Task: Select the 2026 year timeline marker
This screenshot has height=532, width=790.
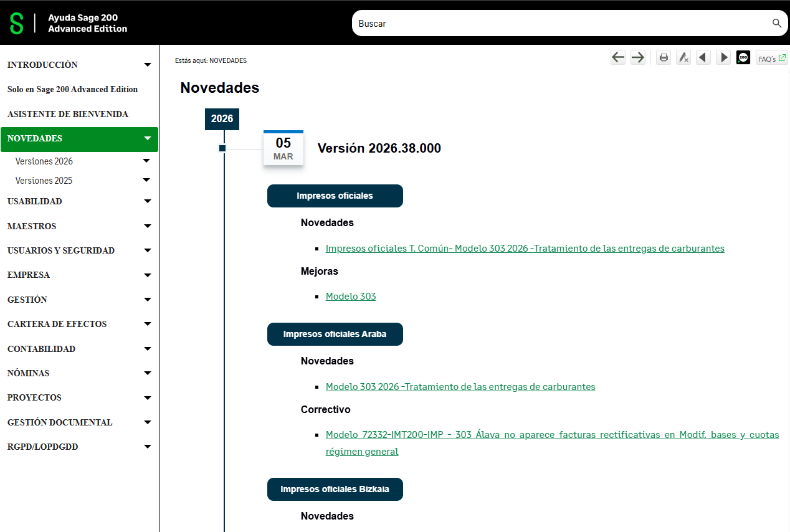Action: tap(222, 119)
